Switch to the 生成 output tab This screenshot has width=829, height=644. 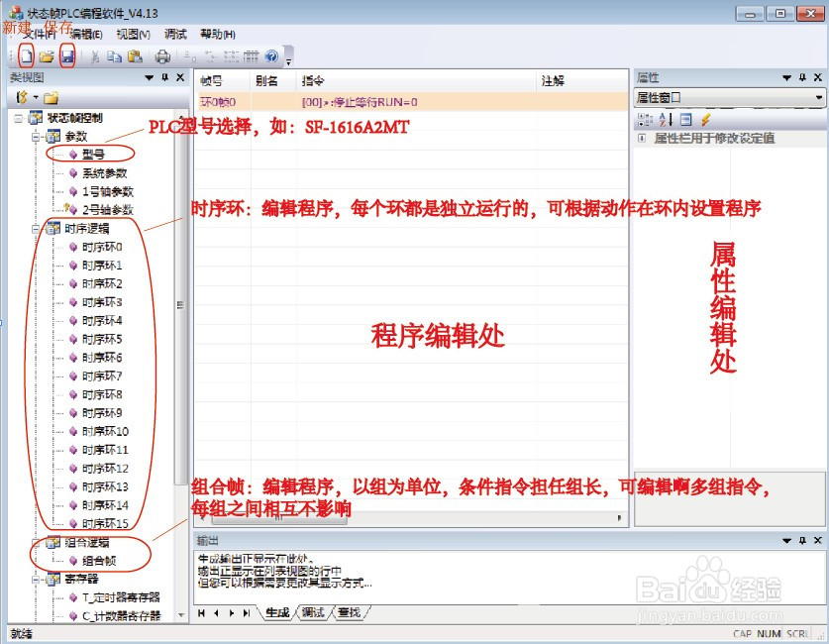pyautogui.click(x=277, y=613)
